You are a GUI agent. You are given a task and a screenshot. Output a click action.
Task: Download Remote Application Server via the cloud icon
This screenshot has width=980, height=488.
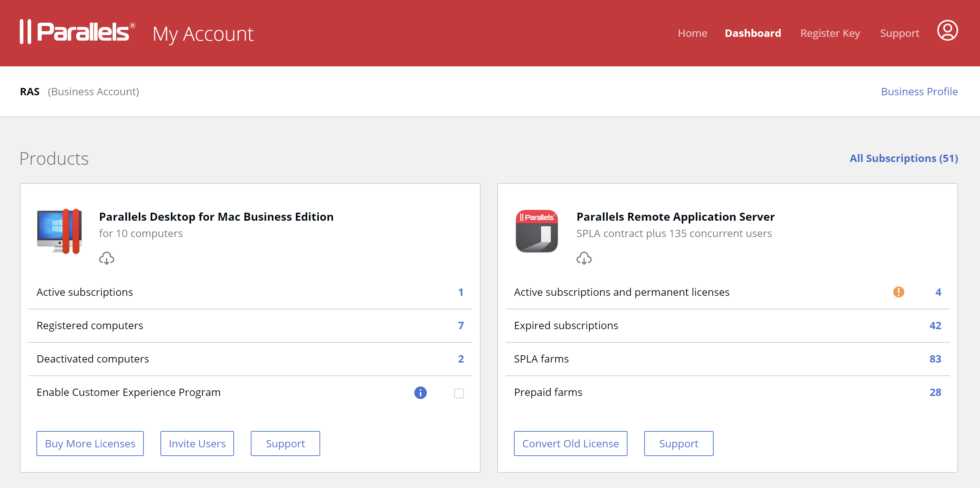tap(584, 258)
